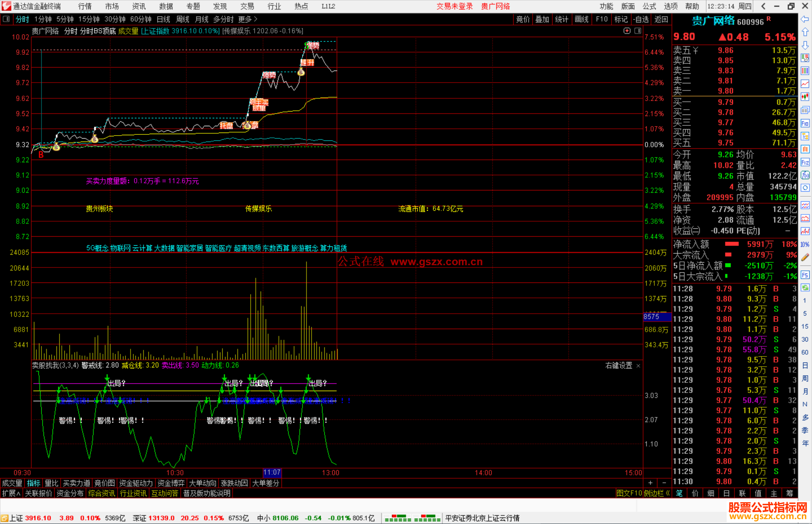Viewport: 812px width, 524px height.
Task: Expand the 扩展 bottom panel
Action: tap(11, 493)
